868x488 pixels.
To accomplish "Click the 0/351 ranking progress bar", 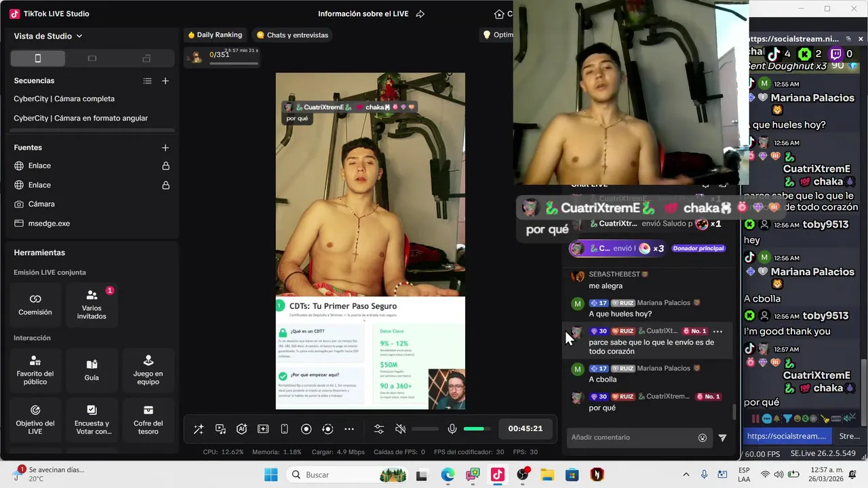I will click(x=234, y=64).
